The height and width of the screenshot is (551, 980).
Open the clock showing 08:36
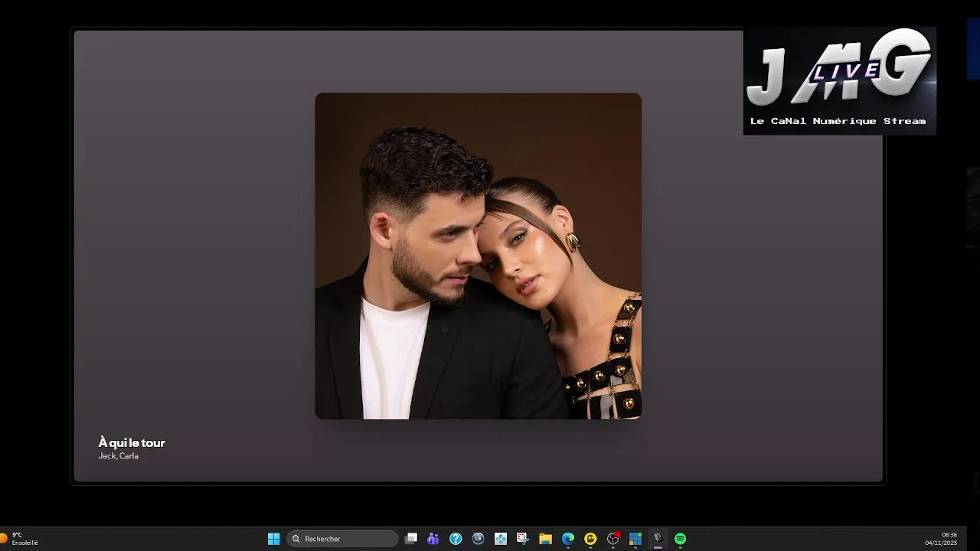pyautogui.click(x=941, y=539)
